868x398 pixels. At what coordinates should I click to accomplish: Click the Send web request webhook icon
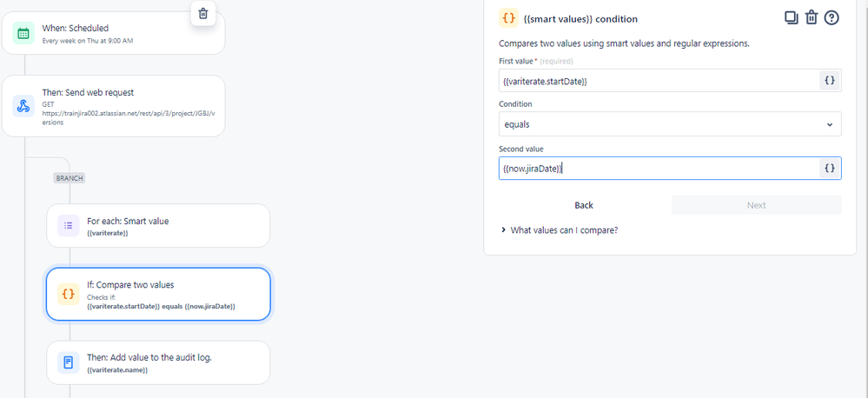pyautogui.click(x=23, y=106)
